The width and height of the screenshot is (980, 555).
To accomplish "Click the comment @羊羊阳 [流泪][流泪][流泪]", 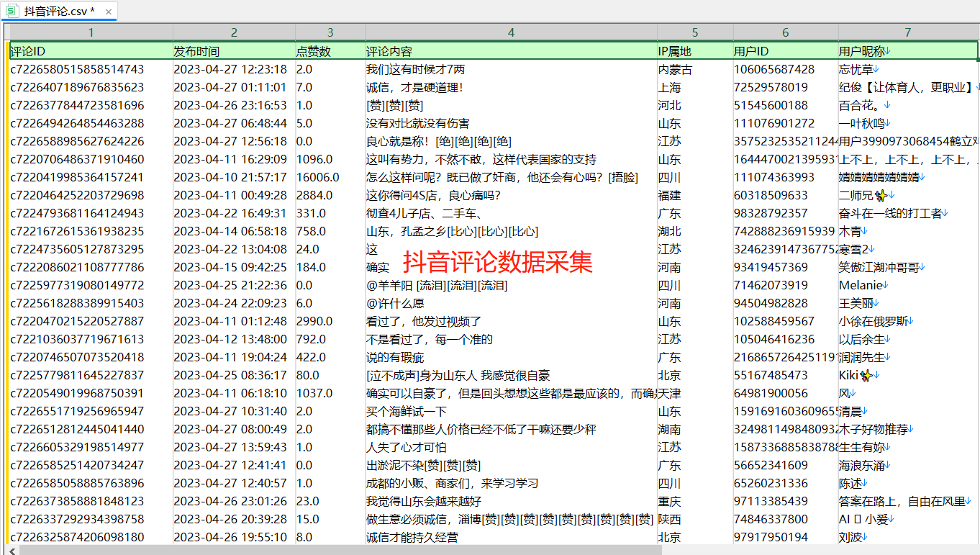I will (437, 285).
